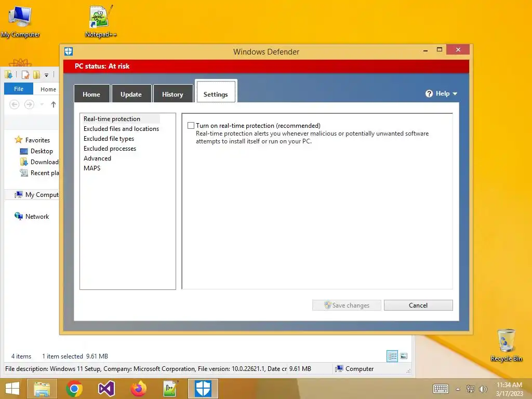Image resolution: width=532 pixels, height=399 pixels.
Task: Click the Explorer window folder icon
Action: [8, 75]
